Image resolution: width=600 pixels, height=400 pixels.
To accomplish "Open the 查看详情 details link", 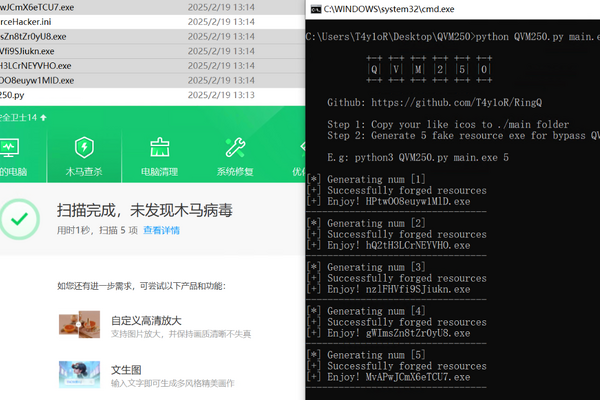I will (x=161, y=230).
